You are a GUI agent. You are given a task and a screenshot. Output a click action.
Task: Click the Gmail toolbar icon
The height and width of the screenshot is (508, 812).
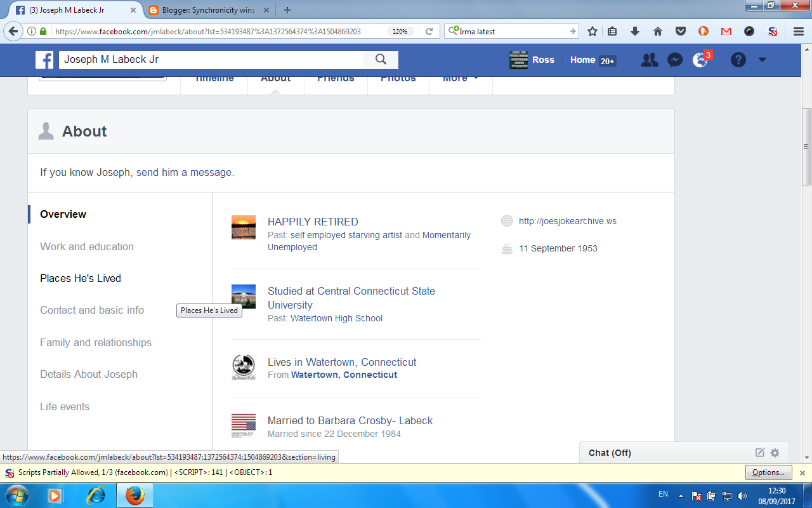(x=726, y=31)
